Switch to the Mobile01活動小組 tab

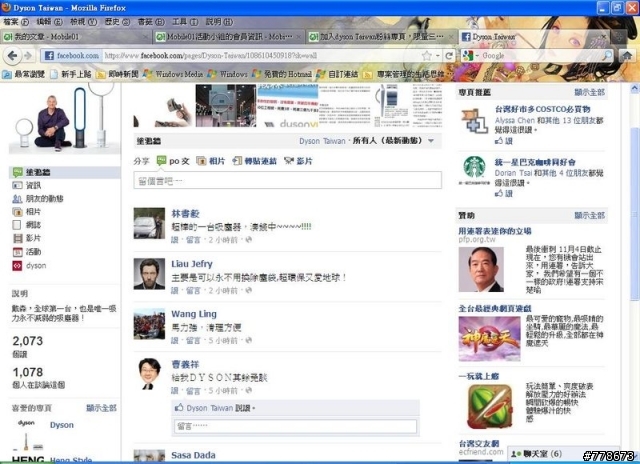[x=229, y=37]
